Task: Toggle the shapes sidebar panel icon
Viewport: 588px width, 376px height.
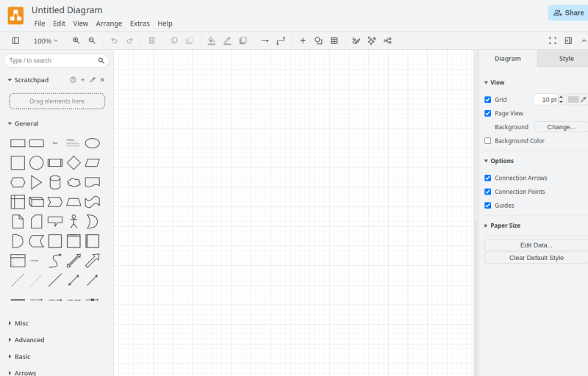Action: tap(15, 41)
